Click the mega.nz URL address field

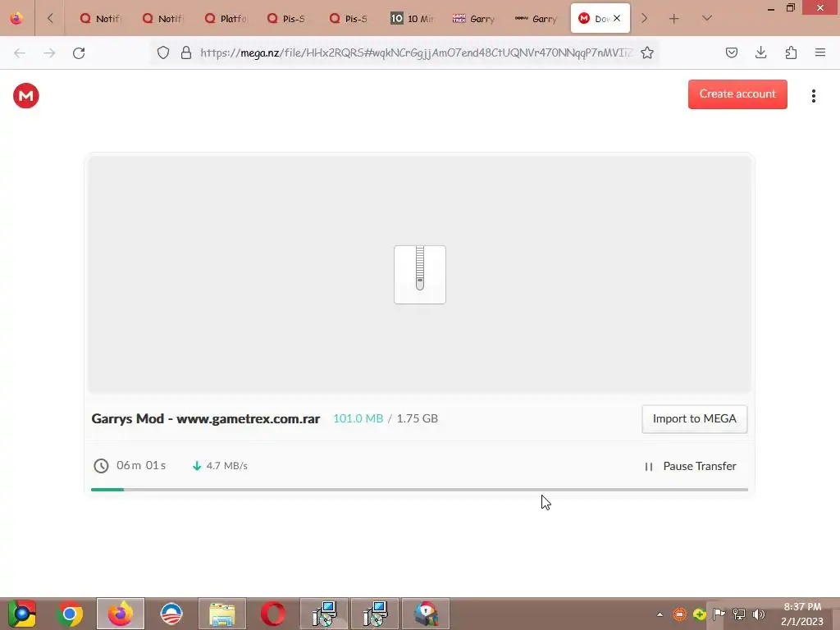(x=416, y=52)
